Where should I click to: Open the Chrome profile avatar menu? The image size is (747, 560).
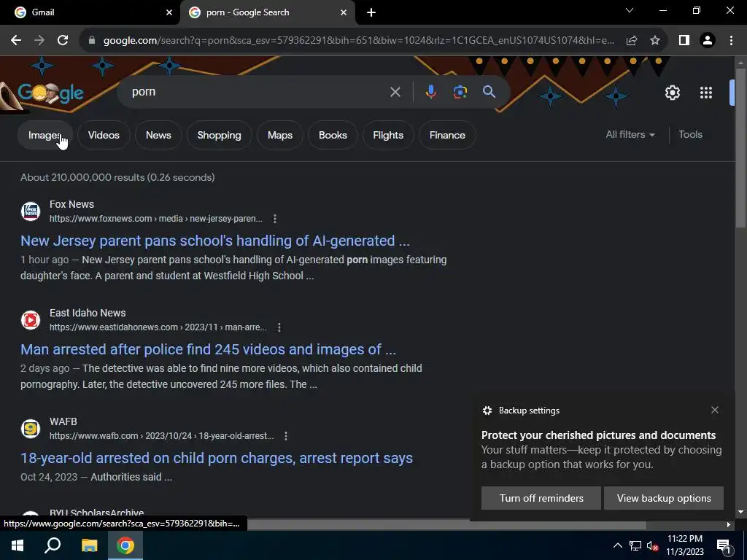click(x=708, y=41)
